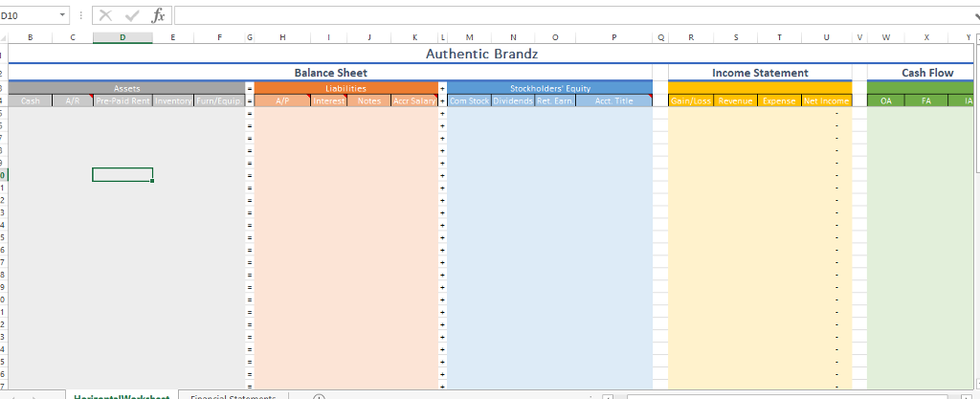Select the Interest heading cell
The image size is (980, 399).
click(329, 100)
